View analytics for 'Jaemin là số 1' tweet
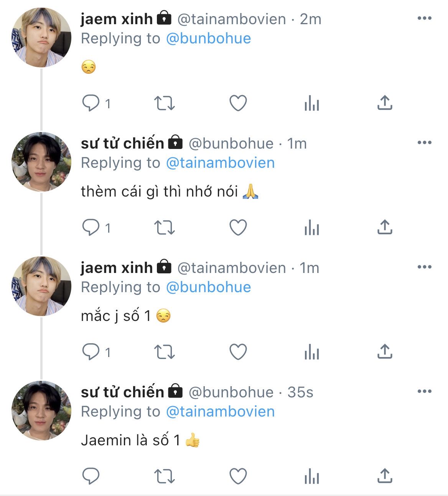This screenshot has height=496, width=448. (311, 476)
